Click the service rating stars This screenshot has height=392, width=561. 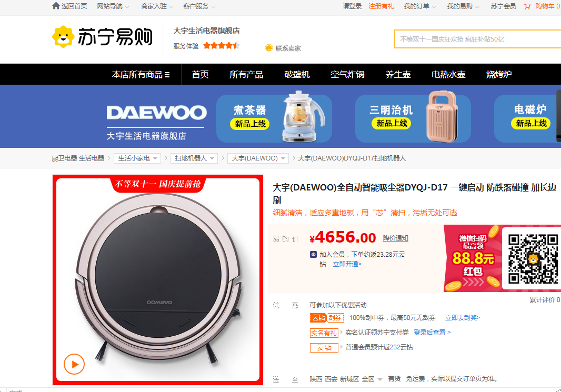pos(221,45)
